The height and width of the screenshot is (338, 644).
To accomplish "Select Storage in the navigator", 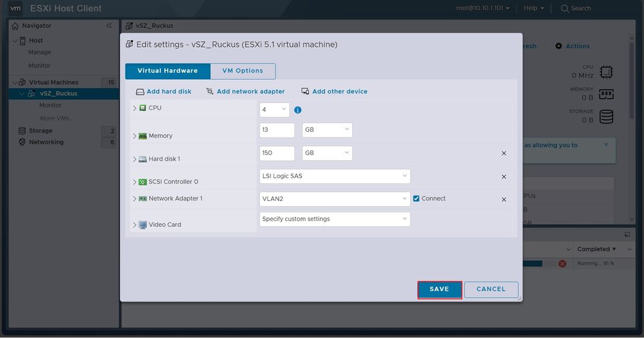I will click(41, 131).
